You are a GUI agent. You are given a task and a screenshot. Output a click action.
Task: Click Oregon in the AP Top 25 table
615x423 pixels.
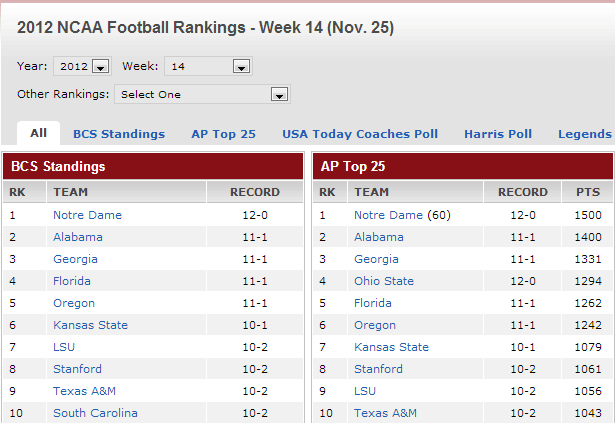coord(375,325)
